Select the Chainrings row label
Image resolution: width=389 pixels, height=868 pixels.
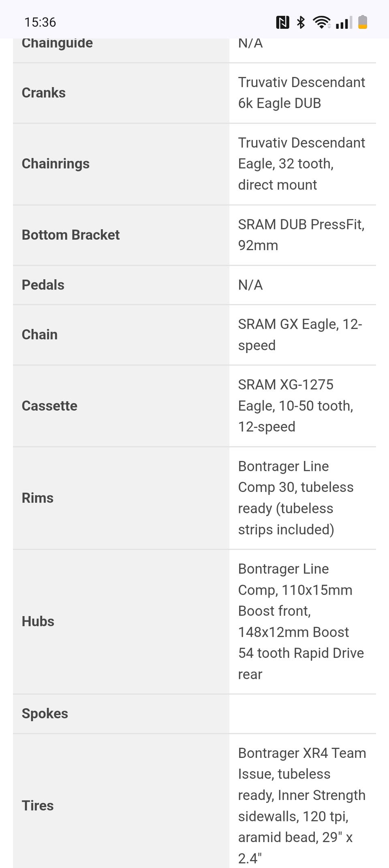56,164
